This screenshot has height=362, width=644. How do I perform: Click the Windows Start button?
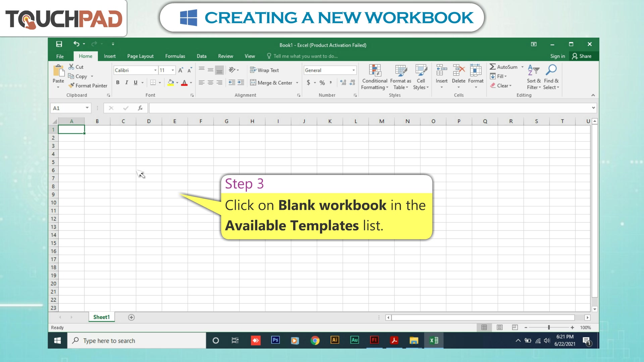coord(57,341)
